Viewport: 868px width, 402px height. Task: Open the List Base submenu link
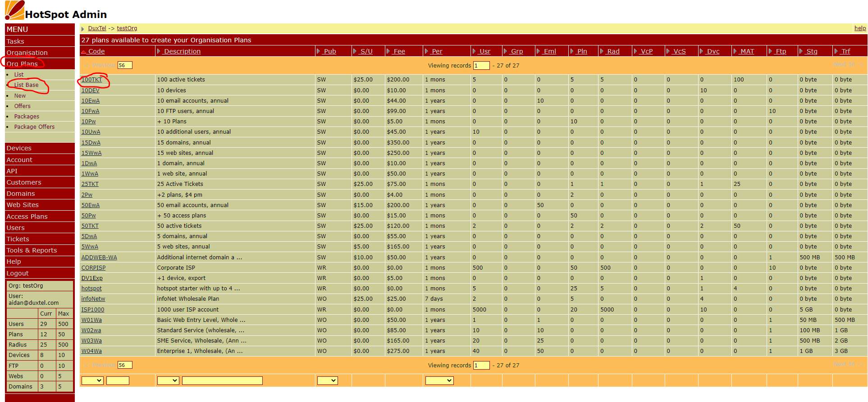click(x=26, y=85)
